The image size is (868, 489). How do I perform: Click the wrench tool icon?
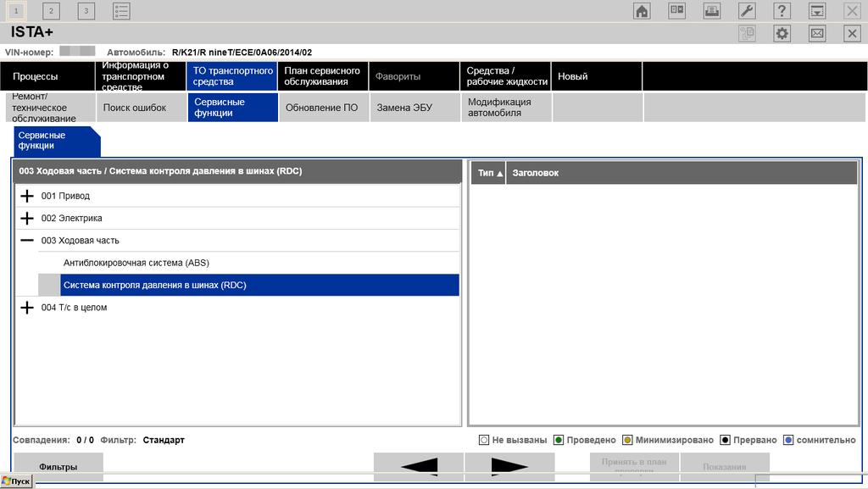(x=747, y=11)
